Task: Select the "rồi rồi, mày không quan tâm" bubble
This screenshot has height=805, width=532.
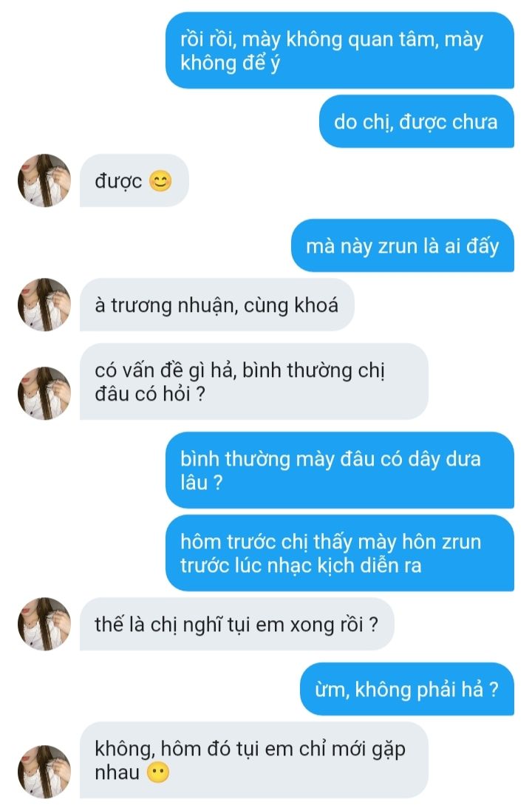Action: click(340, 50)
